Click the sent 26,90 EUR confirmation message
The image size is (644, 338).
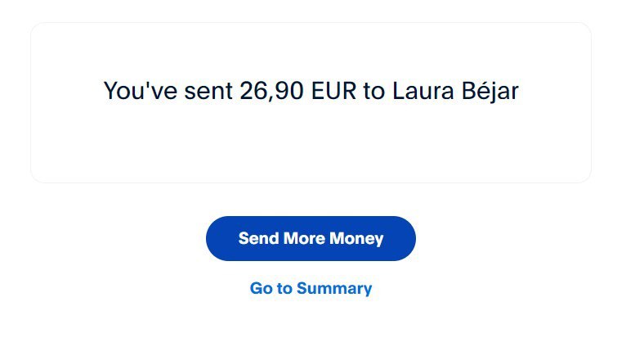point(311,91)
